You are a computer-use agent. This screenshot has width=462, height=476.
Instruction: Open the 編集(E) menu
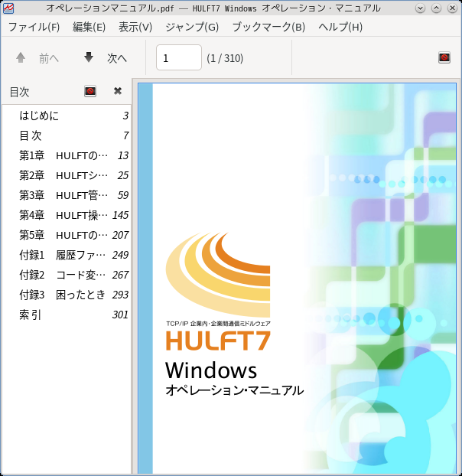[x=89, y=27]
